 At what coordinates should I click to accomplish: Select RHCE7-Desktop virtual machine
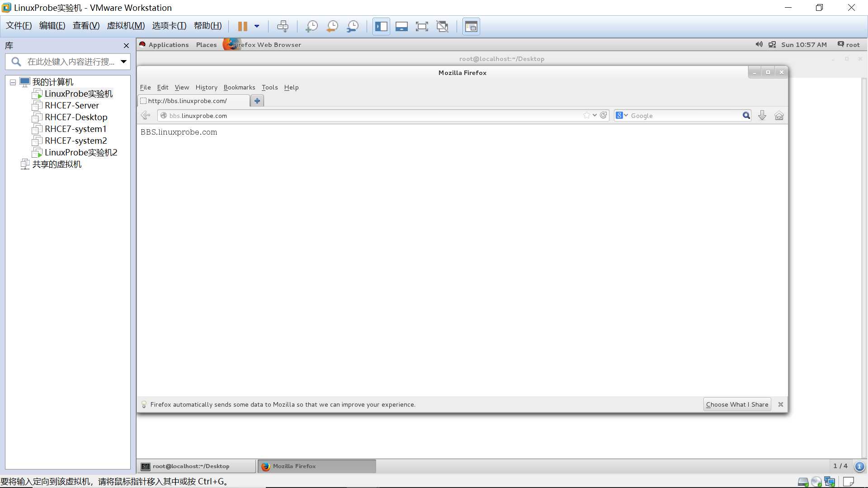(x=76, y=117)
